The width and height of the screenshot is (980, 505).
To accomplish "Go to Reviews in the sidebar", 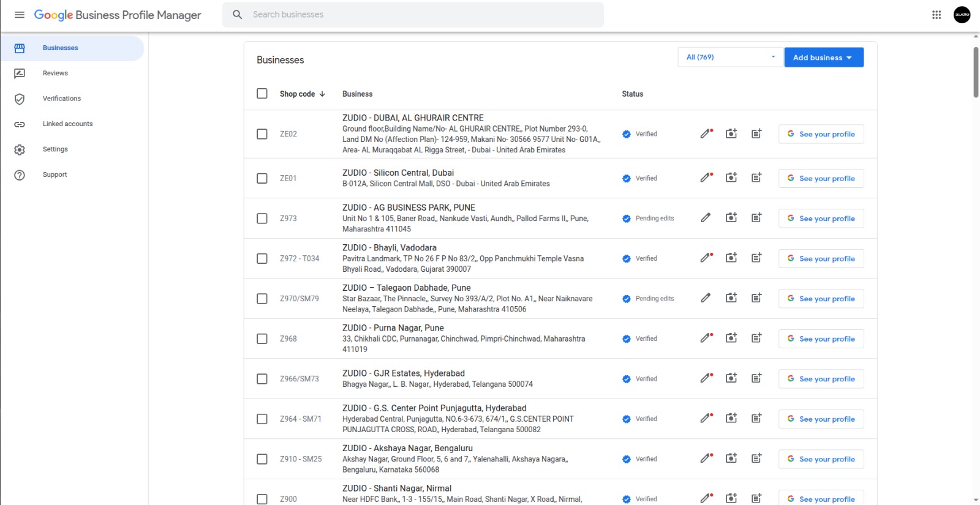I will [x=55, y=73].
